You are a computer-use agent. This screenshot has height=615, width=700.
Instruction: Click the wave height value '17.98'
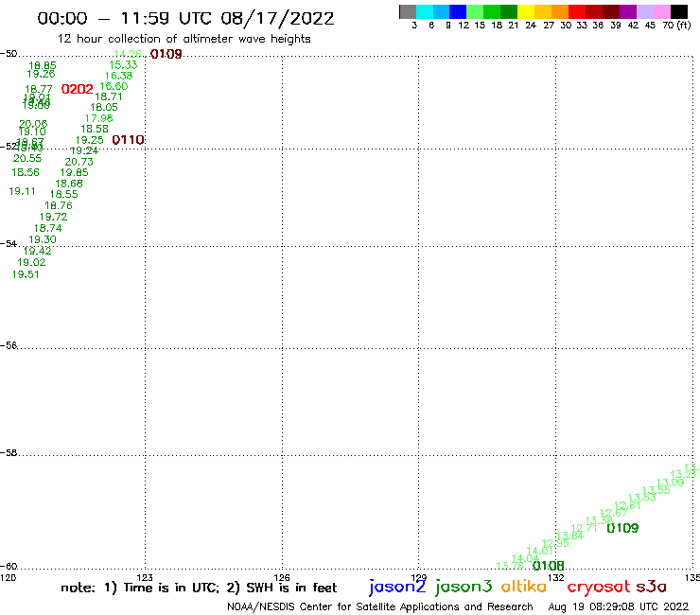click(99, 118)
